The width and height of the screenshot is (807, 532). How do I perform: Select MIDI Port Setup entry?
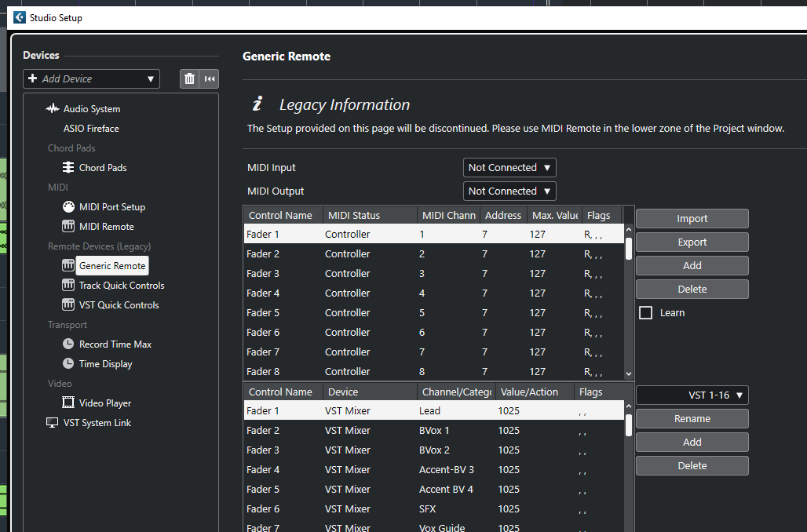coord(112,207)
